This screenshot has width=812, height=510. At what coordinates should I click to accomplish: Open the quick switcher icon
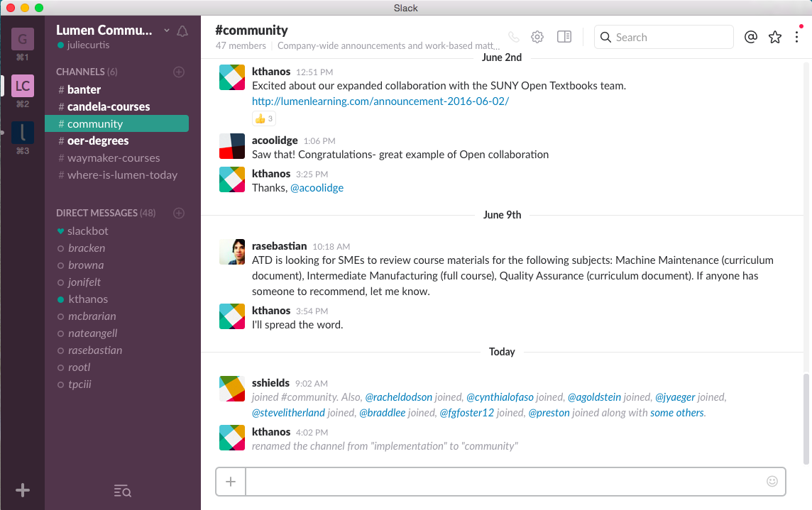click(122, 491)
